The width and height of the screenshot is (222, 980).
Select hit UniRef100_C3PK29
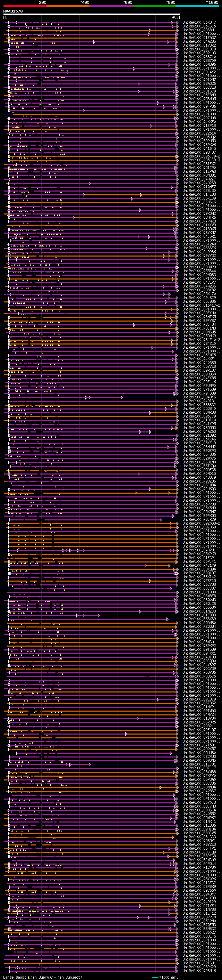point(199,967)
